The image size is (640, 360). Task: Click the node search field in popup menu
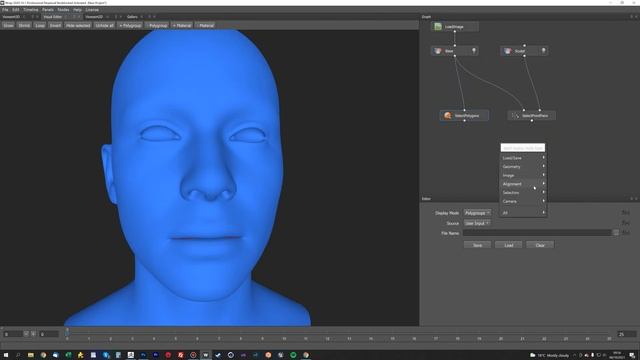522,148
